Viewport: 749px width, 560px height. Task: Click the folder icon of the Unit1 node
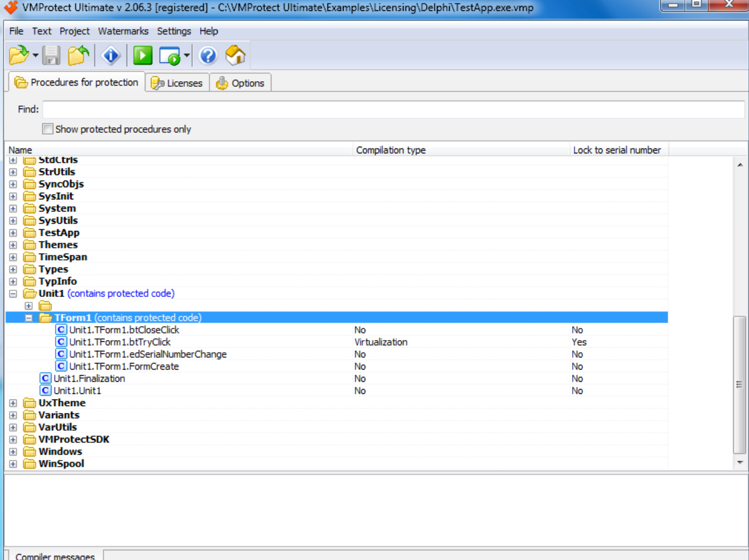click(x=30, y=293)
